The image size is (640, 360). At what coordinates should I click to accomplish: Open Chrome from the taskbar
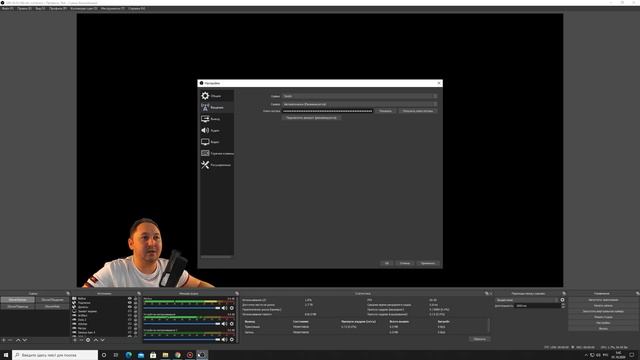(178, 355)
